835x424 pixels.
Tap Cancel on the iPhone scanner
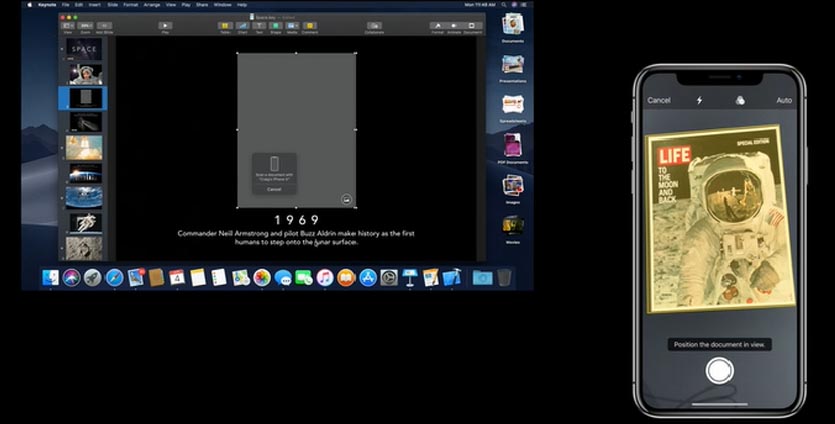[659, 100]
